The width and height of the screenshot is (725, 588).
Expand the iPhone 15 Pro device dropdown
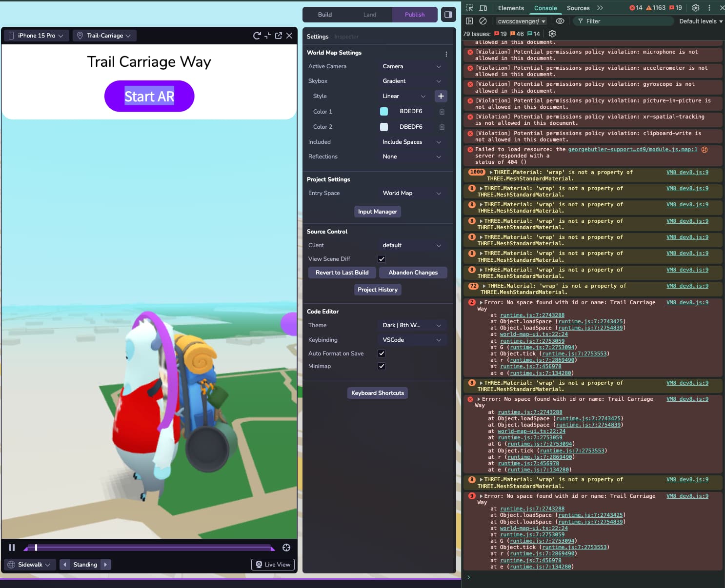click(37, 36)
